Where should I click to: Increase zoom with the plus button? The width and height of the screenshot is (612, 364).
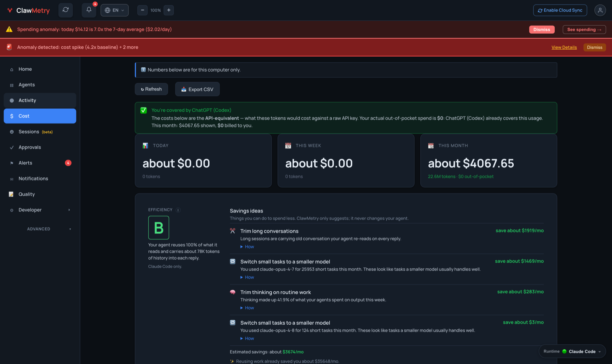[x=169, y=10]
